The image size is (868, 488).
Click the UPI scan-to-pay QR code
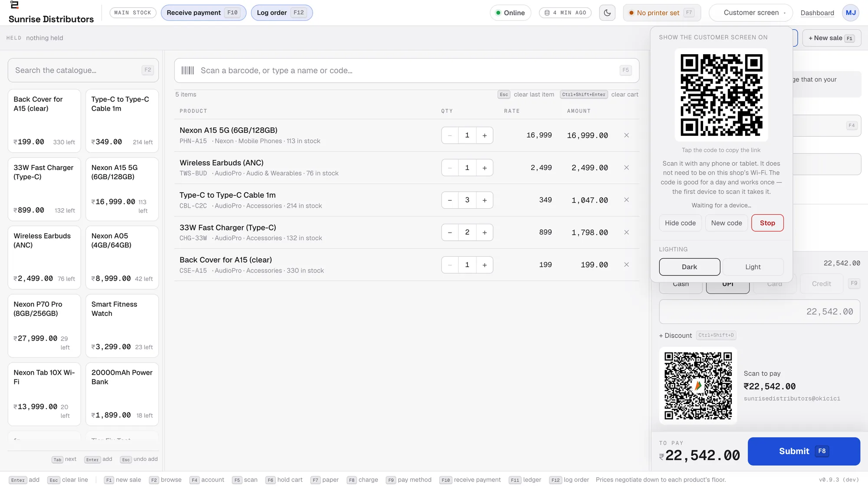coord(698,386)
